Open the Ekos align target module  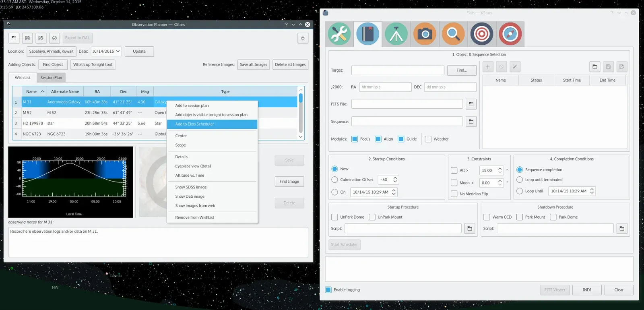click(482, 34)
